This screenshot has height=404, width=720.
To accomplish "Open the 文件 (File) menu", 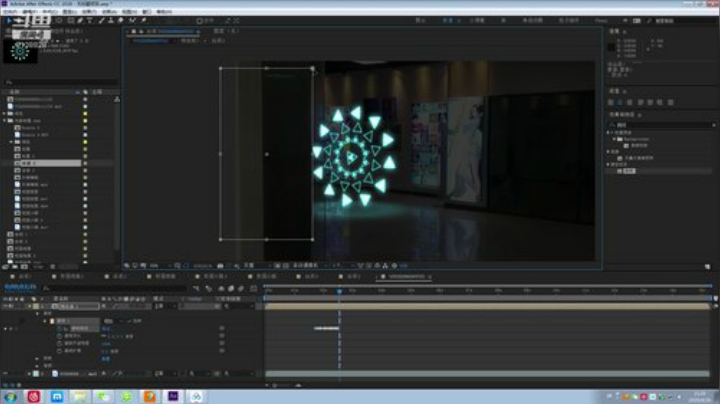I will [x=10, y=11].
